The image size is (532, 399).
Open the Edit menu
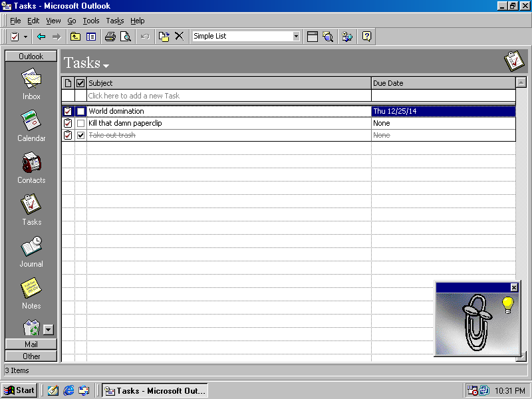pyautogui.click(x=33, y=21)
